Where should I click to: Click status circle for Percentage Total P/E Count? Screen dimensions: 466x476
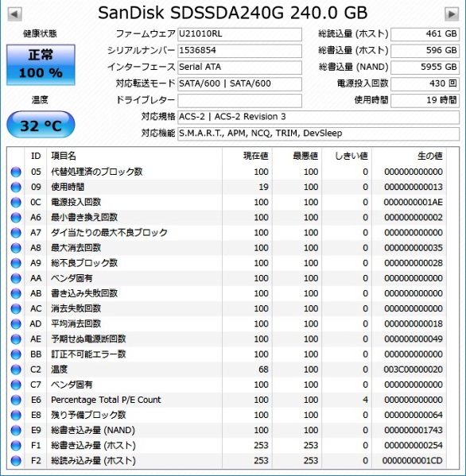coord(16,400)
